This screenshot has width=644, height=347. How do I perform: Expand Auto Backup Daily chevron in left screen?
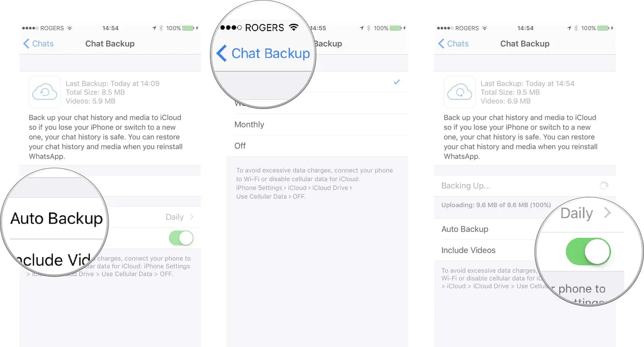[192, 217]
